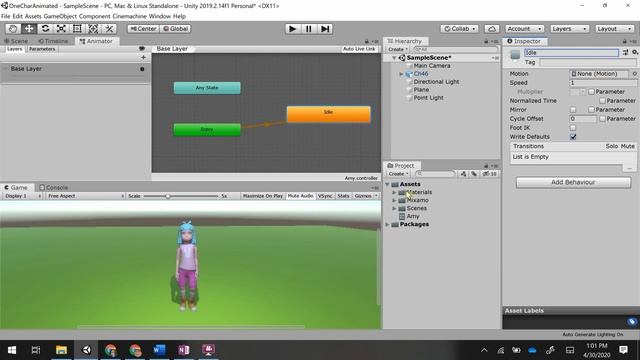
Task: Open Word from the taskbar
Action: coord(159,350)
